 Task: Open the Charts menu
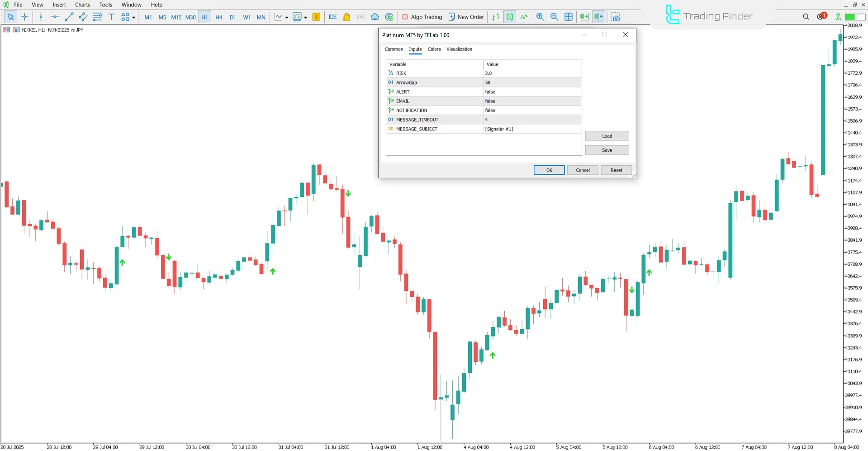point(82,5)
